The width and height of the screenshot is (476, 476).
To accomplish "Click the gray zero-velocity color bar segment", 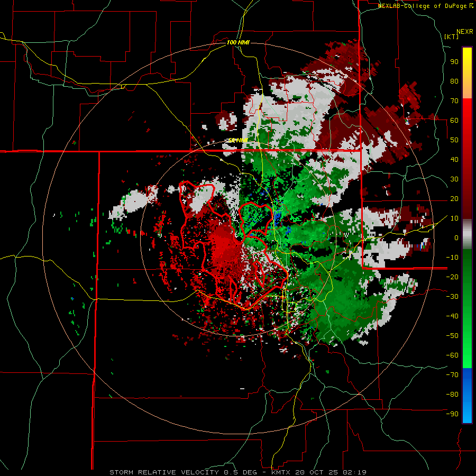I will click(x=467, y=234).
